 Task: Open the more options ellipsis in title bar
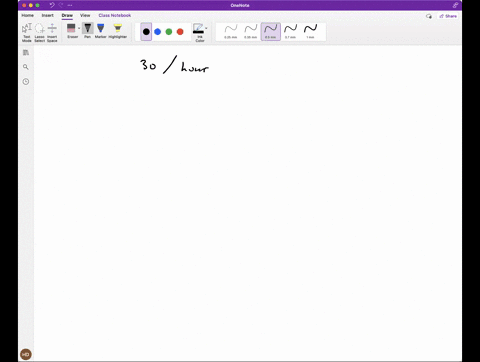70,5
